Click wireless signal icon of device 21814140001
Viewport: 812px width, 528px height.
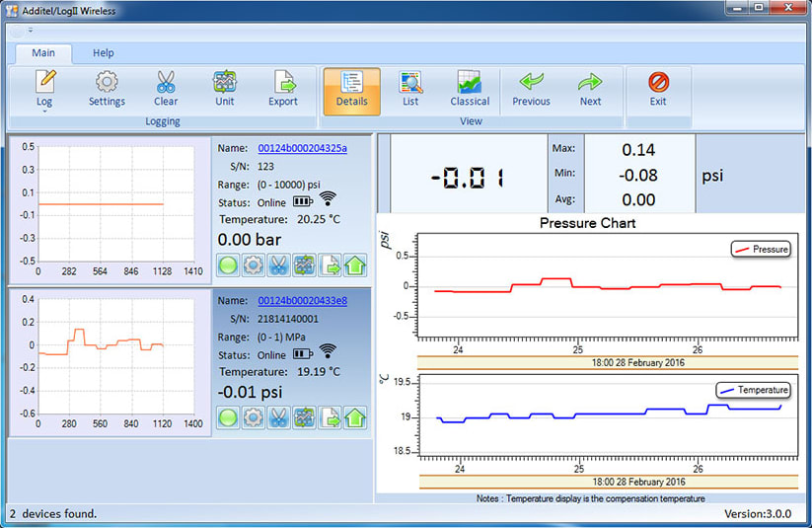(x=328, y=351)
